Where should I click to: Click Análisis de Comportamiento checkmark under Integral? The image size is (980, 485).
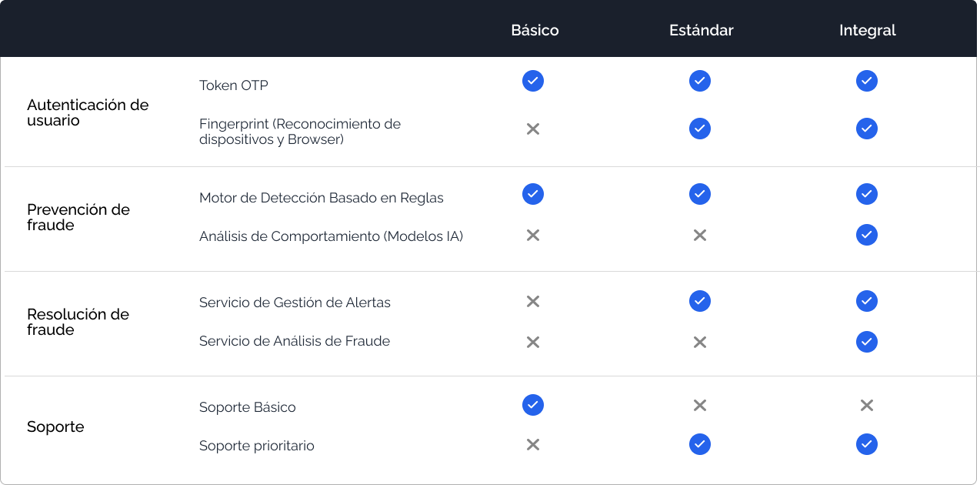pos(867,235)
